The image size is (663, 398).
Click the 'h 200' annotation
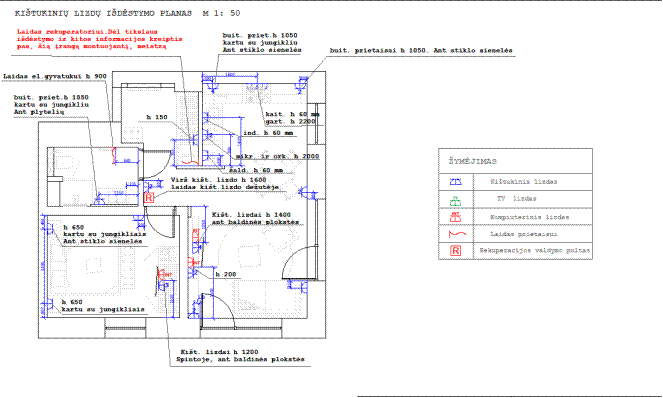click(x=226, y=274)
